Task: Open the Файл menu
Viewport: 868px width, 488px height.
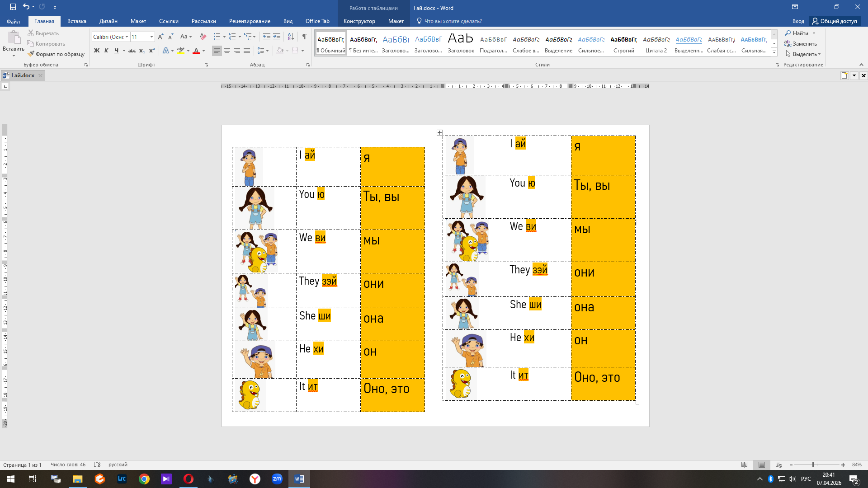Action: 14,21
